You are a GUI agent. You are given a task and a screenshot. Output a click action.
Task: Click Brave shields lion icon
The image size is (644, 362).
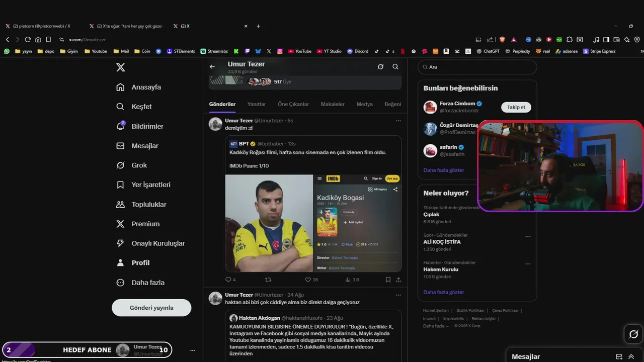502,39
